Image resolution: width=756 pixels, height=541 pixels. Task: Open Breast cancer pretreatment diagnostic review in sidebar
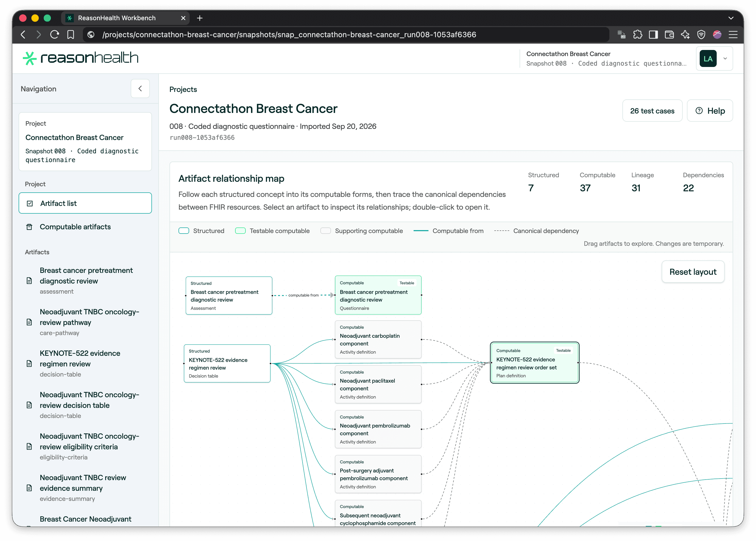point(85,281)
